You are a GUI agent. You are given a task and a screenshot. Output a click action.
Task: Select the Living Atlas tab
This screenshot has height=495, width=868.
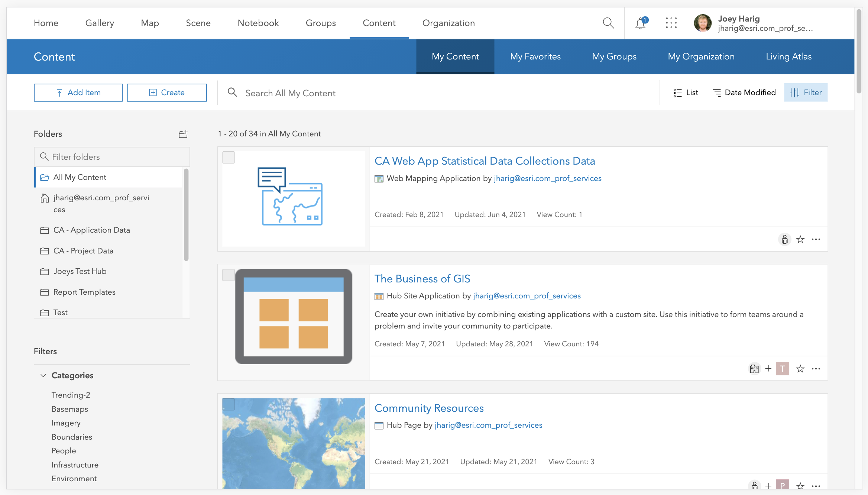click(789, 56)
